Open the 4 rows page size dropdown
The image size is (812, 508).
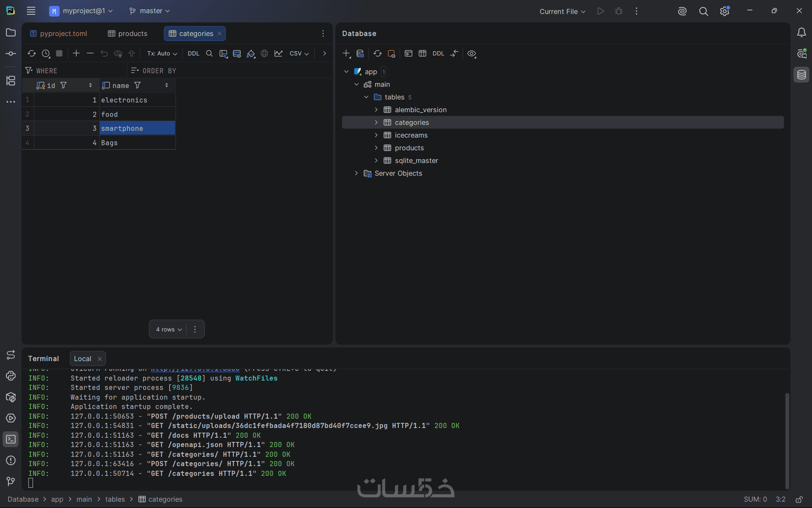169,329
